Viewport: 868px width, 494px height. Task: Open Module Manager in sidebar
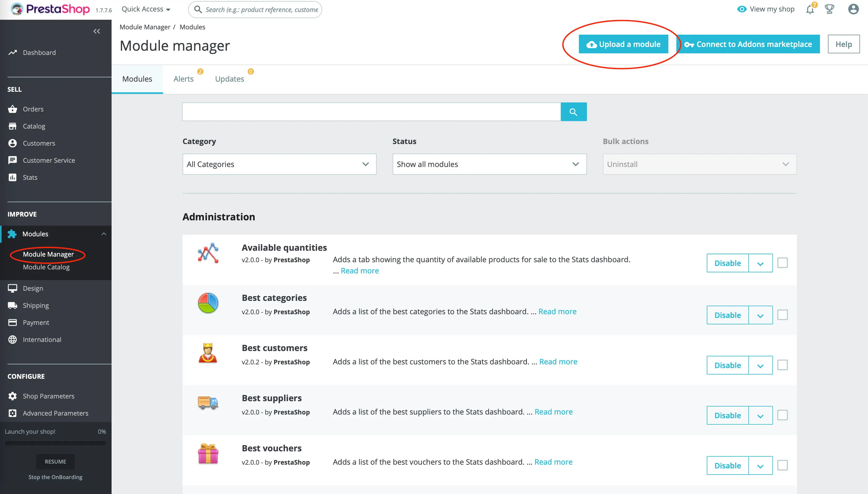48,254
